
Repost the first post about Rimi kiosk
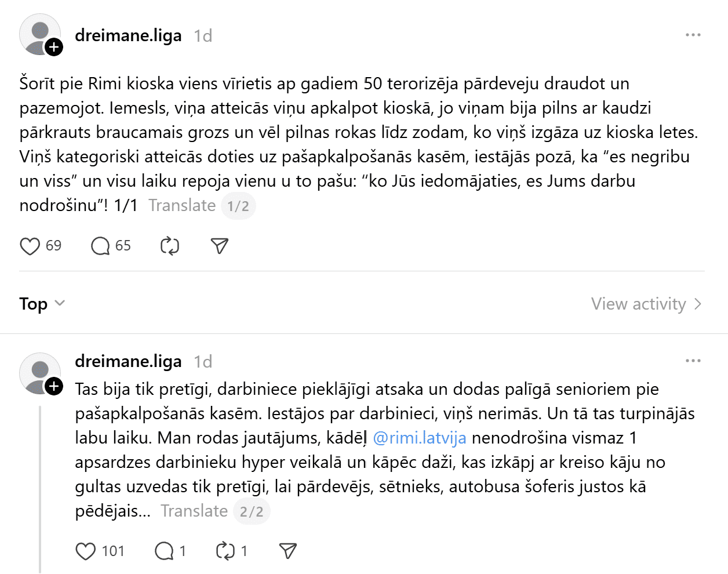point(170,246)
